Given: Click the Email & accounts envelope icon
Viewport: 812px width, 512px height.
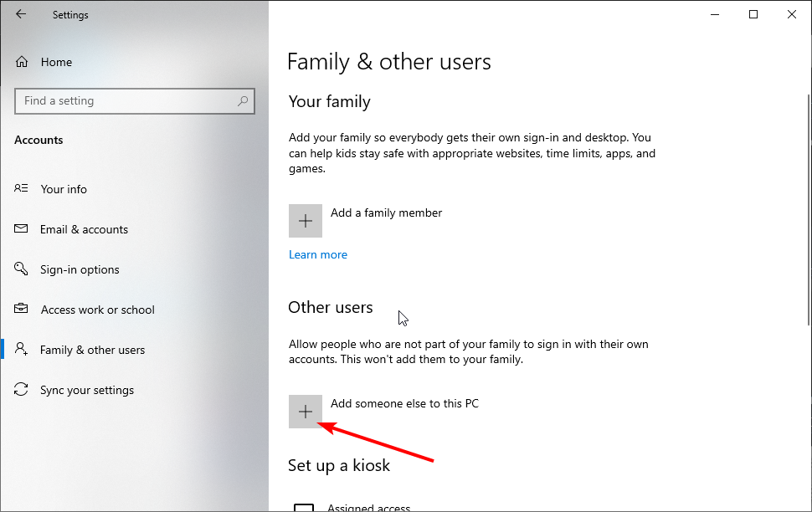Looking at the screenshot, I should point(21,228).
